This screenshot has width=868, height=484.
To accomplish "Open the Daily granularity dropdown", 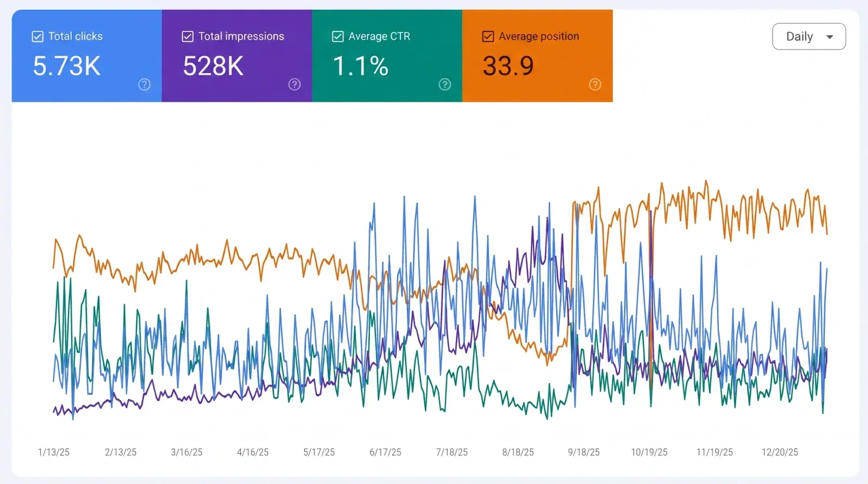I will pyautogui.click(x=809, y=36).
